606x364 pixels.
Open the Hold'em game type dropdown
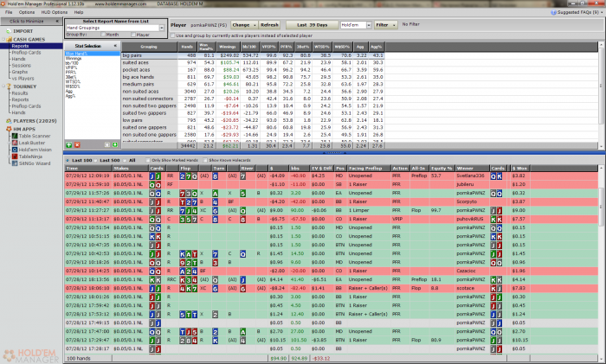(x=369, y=25)
